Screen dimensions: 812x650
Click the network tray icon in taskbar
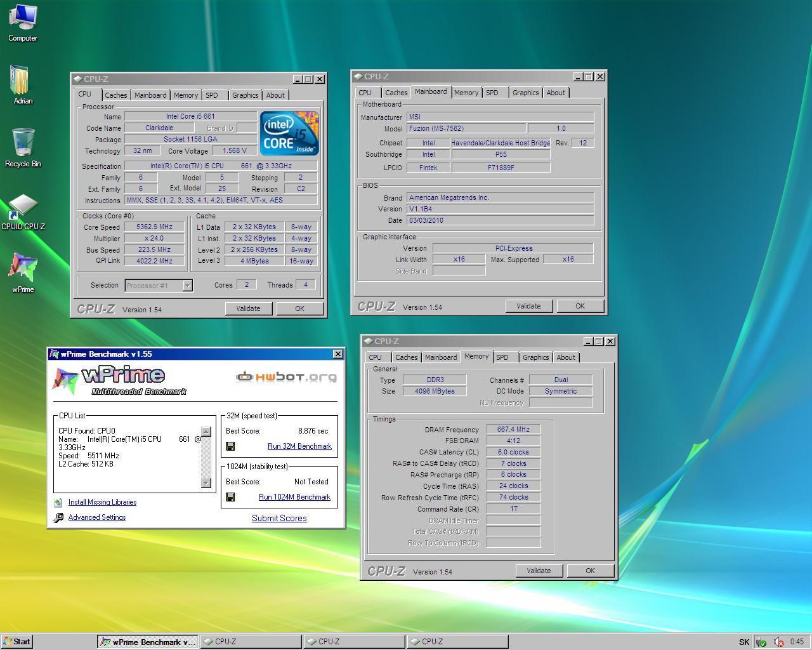click(761, 642)
